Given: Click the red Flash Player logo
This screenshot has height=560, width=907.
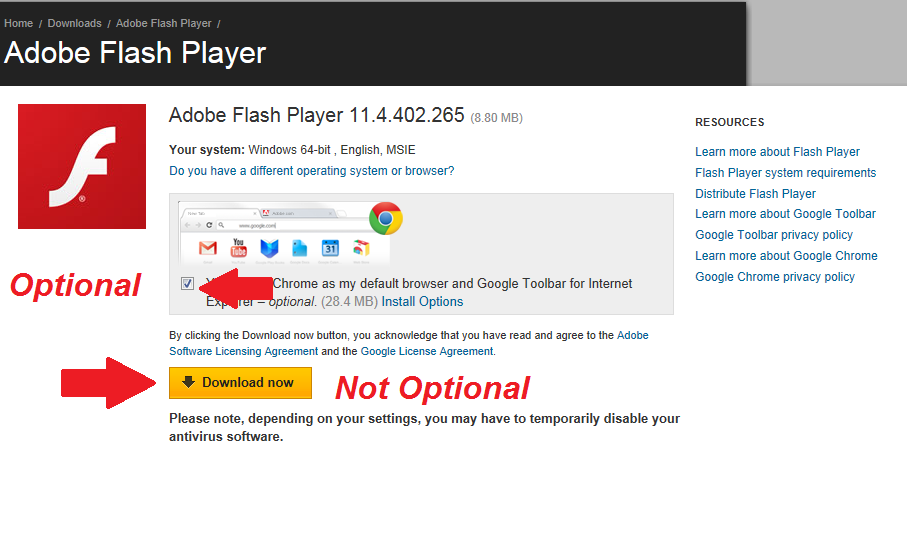Looking at the screenshot, I should point(82,167).
